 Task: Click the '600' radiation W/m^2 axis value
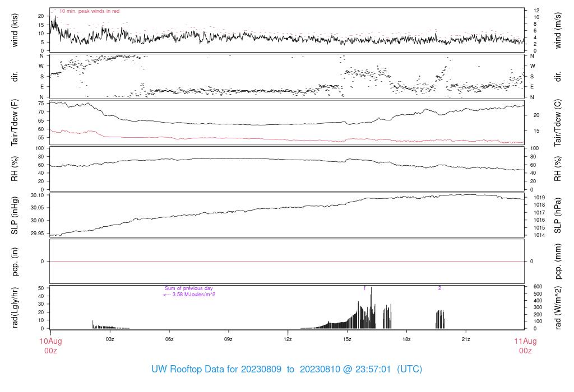click(538, 287)
